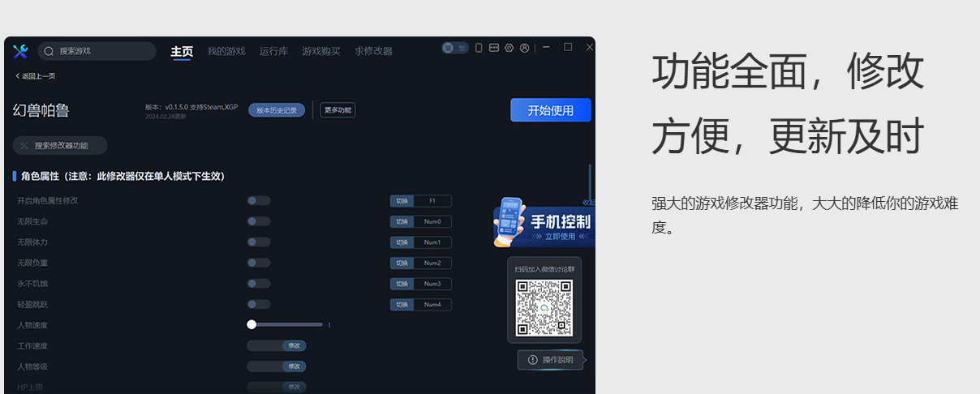
Task: Click the 人物速度 slider handle
Action: click(251, 324)
